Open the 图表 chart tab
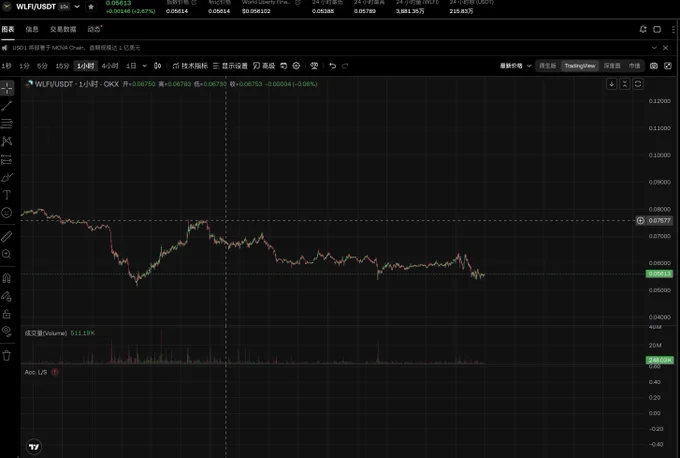The height and width of the screenshot is (458, 680). [8, 29]
